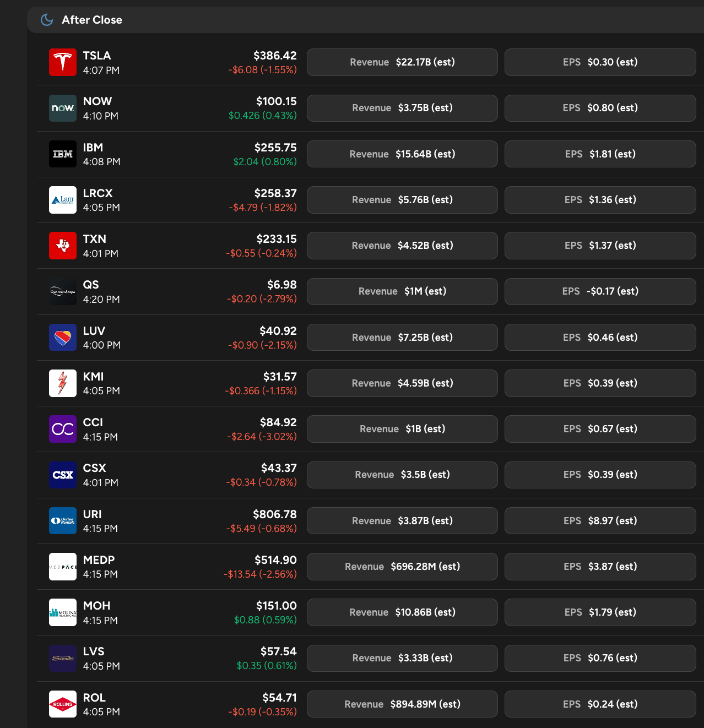The image size is (704, 728).
Task: Click MEDP EPS $3.87 estimate box
Action: tap(600, 567)
